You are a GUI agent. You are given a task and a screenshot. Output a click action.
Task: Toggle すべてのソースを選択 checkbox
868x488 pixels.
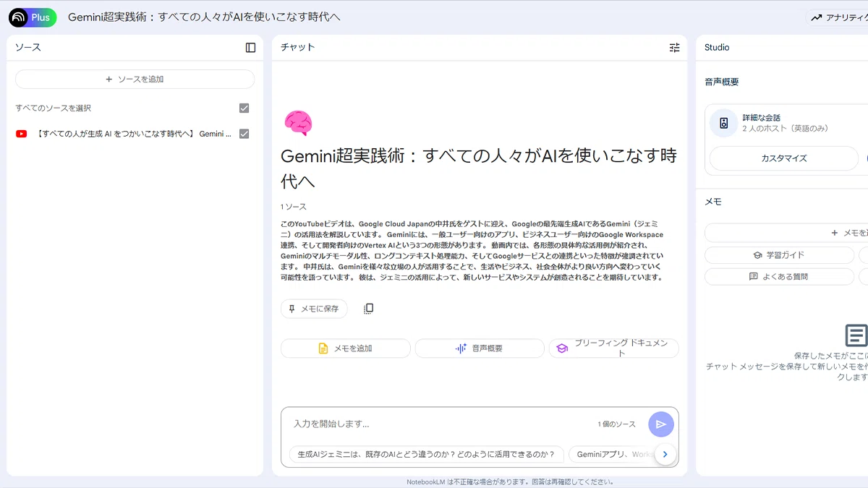click(x=244, y=108)
